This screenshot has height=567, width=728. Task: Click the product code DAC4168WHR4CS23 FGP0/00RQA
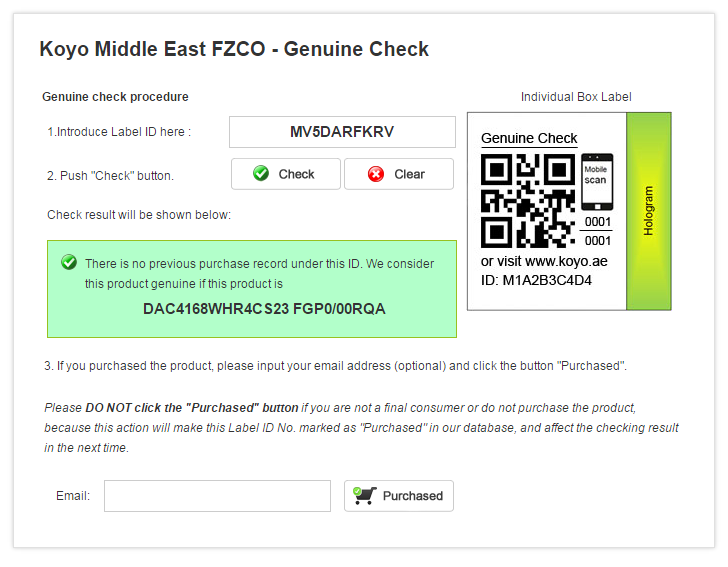tap(264, 309)
